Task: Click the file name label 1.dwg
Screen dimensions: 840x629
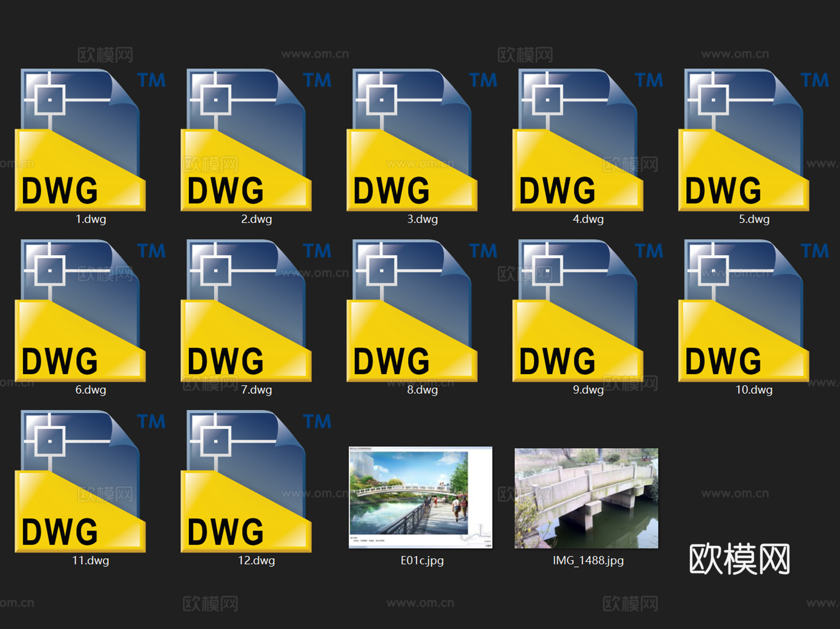Action: (x=91, y=219)
